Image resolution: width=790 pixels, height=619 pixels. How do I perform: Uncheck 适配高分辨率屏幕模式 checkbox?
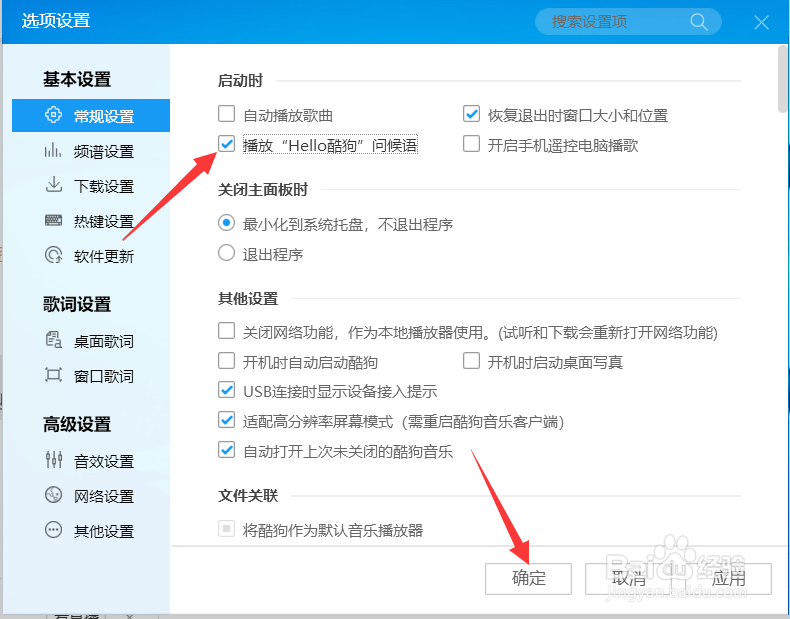(226, 420)
